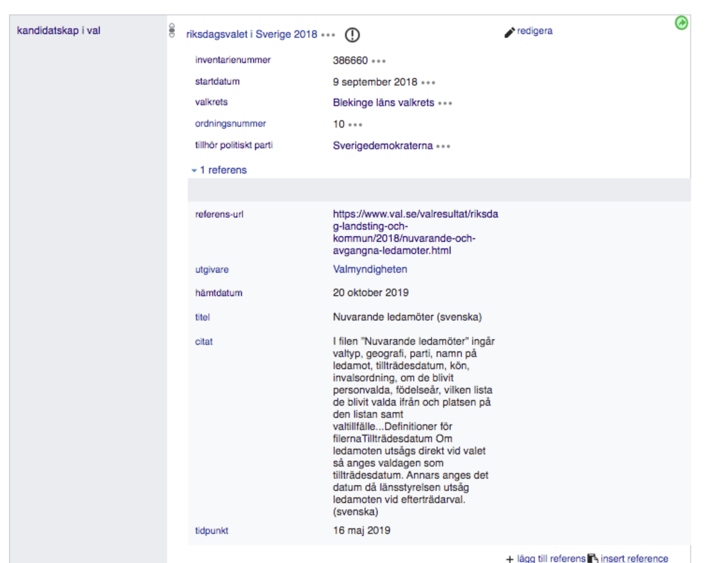Open the dots menu after riksdagsvalet i Sverige 2018
Screen dimensions: 728x563
(x=328, y=35)
